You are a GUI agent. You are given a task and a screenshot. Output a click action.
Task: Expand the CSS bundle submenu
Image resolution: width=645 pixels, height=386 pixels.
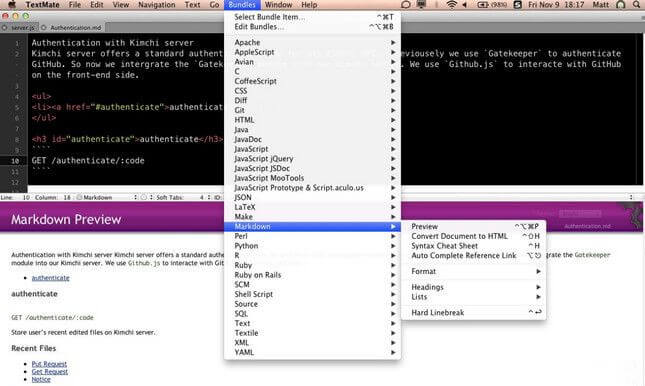(313, 91)
